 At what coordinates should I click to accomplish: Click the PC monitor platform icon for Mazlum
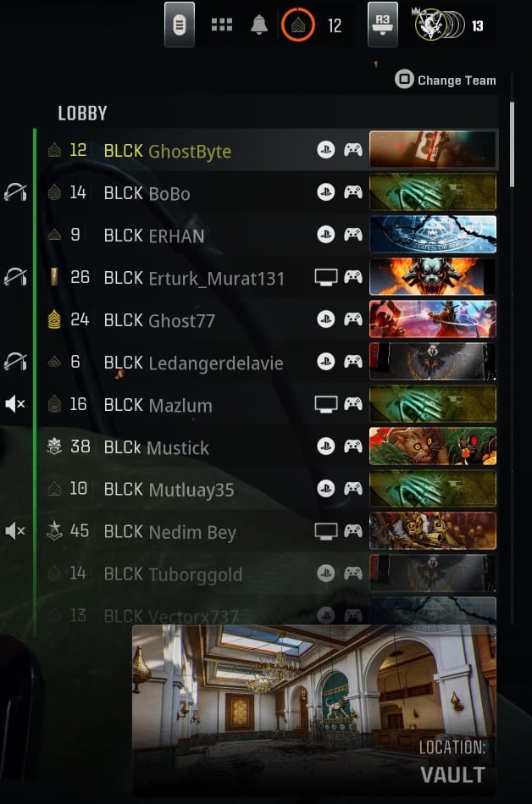point(326,404)
